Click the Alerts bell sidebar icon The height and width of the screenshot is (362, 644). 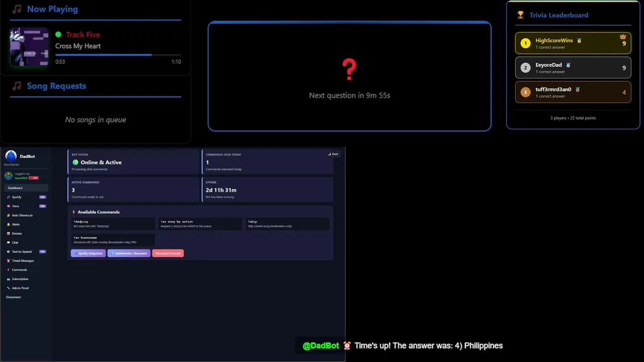click(8, 224)
